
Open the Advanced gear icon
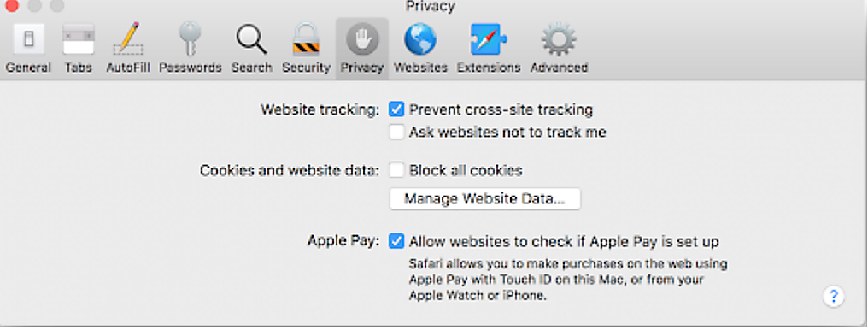[x=559, y=39]
